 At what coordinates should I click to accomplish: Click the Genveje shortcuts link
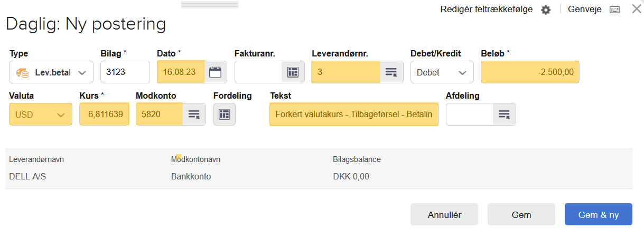click(x=584, y=9)
